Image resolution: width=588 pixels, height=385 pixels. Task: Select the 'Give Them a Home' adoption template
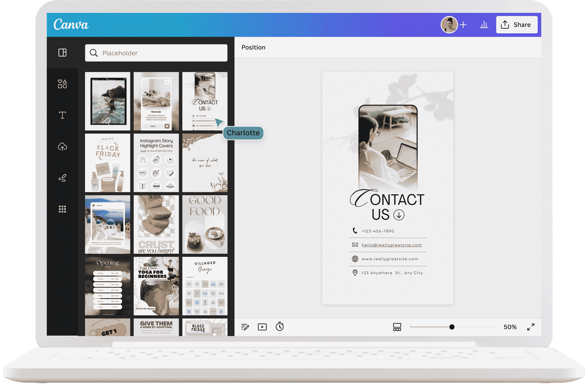click(156, 327)
